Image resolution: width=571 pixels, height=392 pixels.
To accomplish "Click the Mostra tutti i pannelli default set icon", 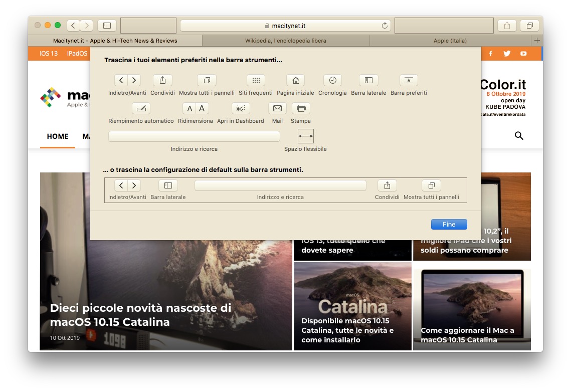I will click(x=431, y=185).
